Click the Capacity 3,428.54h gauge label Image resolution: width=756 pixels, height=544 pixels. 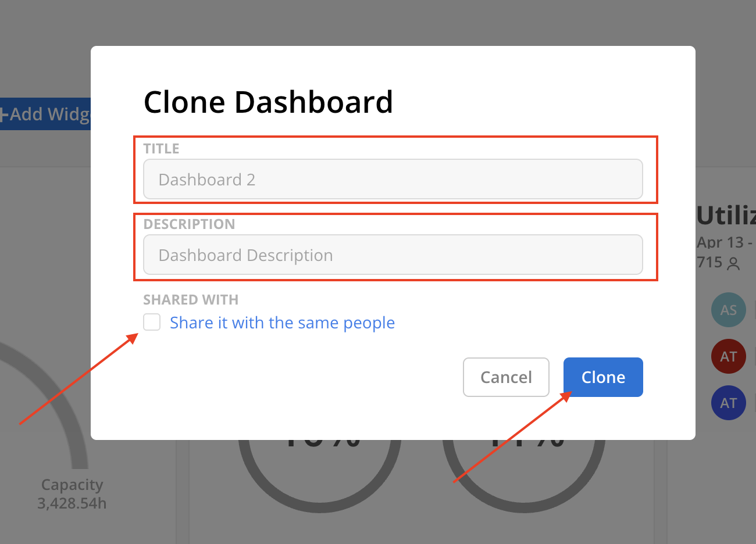click(x=72, y=493)
